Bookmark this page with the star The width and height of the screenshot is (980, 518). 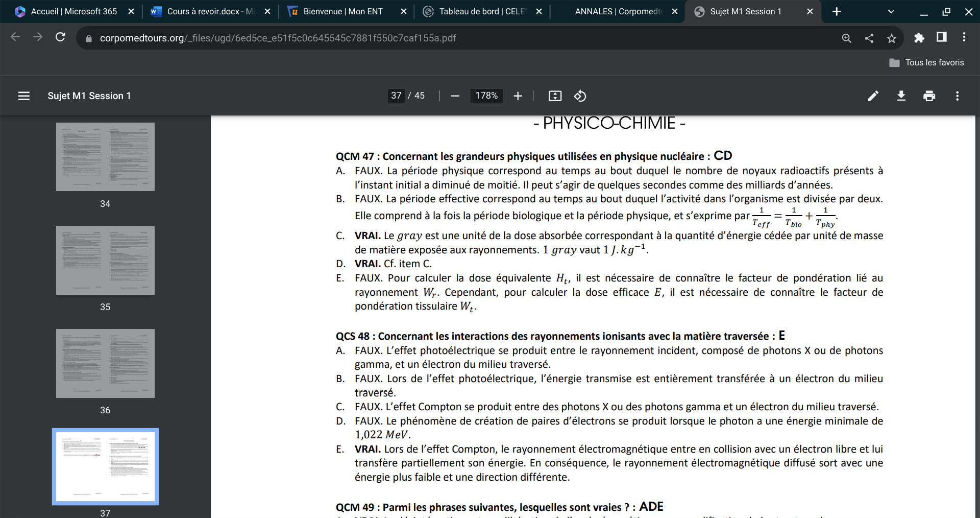(x=892, y=38)
